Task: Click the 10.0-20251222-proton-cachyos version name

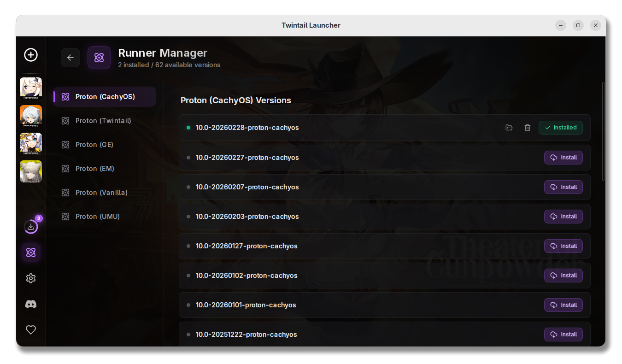Action: coord(246,335)
